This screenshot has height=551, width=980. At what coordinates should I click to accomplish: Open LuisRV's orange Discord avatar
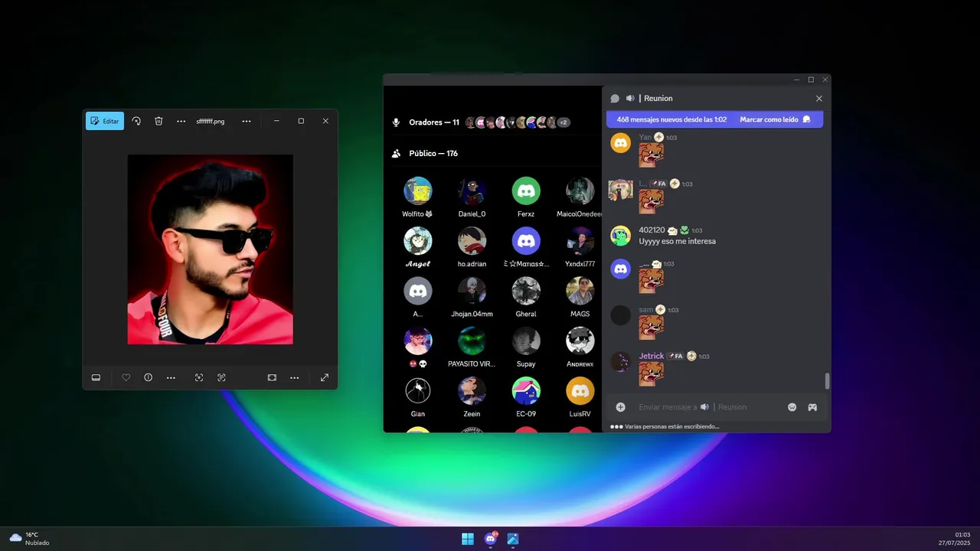coord(580,391)
